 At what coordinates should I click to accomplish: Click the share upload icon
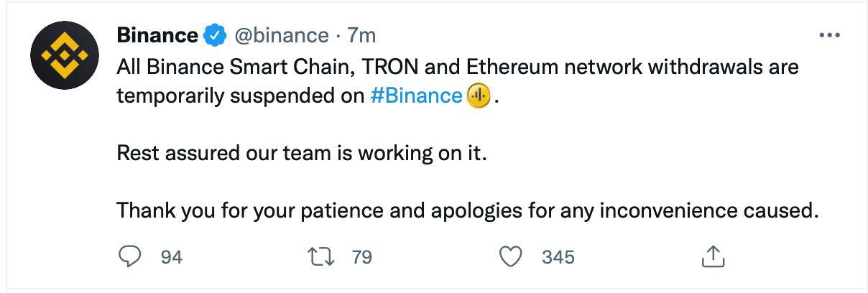711,256
